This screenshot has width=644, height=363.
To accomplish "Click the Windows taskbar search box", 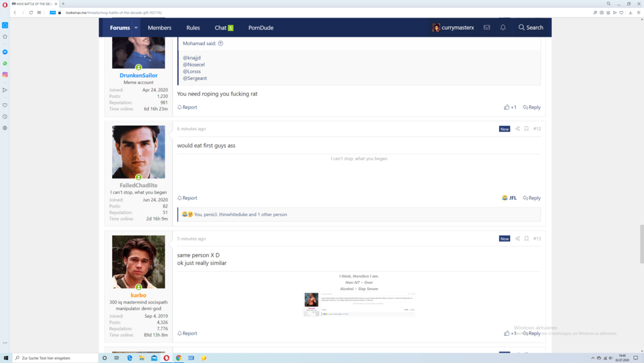I will pyautogui.click(x=55, y=358).
